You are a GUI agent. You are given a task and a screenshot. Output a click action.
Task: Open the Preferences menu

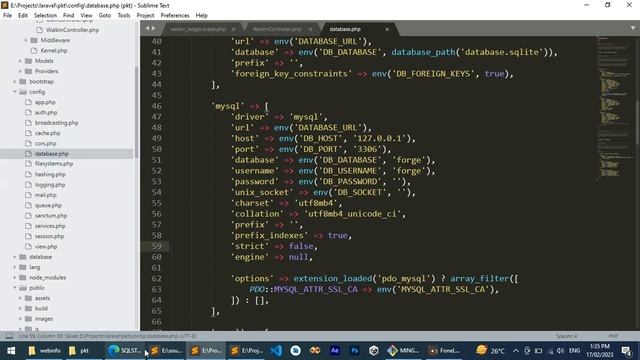coord(175,15)
